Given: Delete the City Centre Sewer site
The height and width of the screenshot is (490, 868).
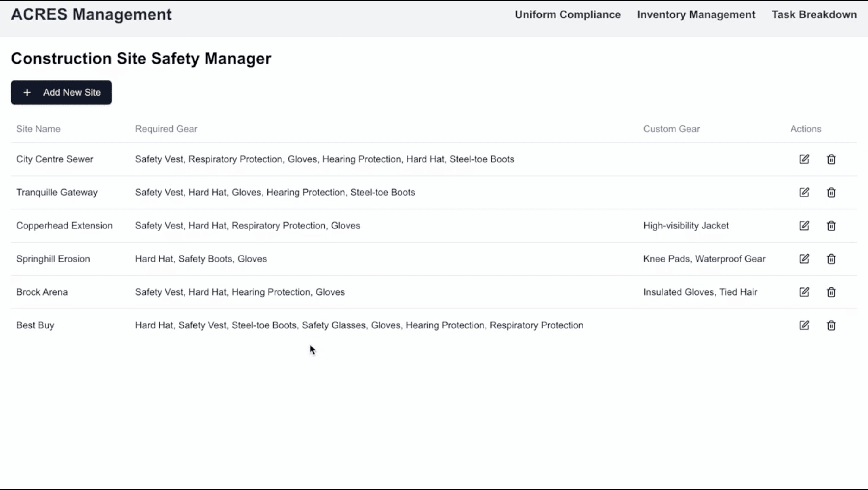Looking at the screenshot, I should (x=831, y=159).
